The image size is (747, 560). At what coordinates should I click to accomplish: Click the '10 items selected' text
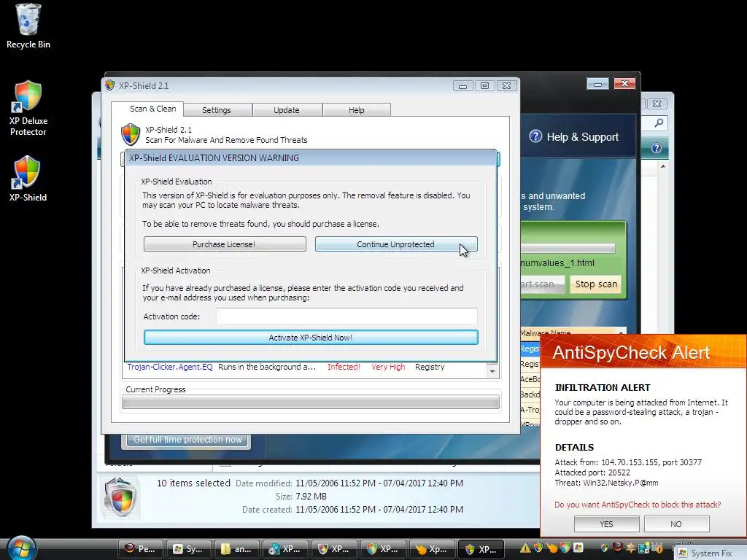(x=193, y=483)
